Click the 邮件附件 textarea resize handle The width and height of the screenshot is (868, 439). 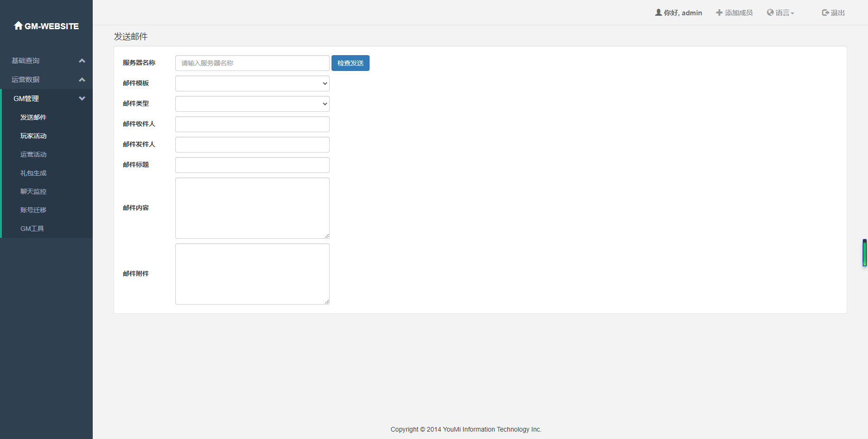327,302
